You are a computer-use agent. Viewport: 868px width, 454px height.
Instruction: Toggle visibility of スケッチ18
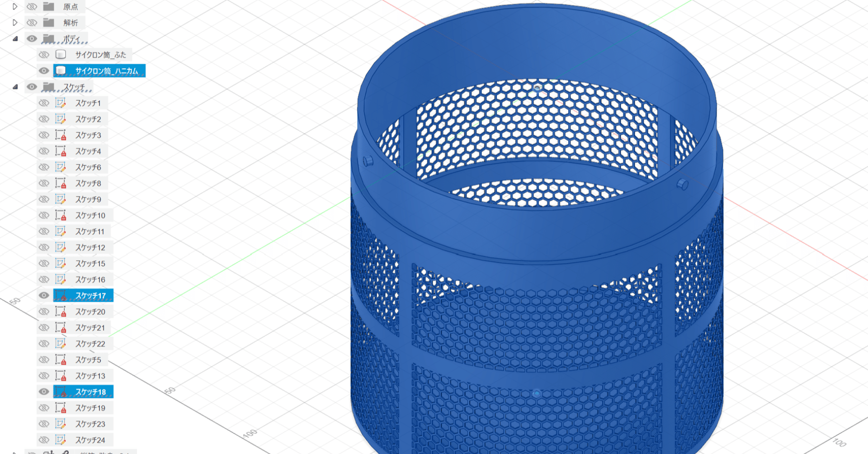click(44, 392)
